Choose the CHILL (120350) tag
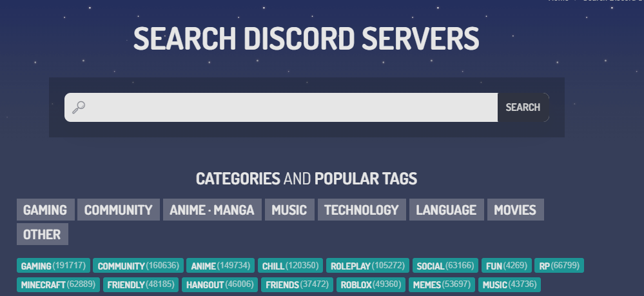Image resolution: width=644 pixels, height=296 pixels. pos(290,266)
